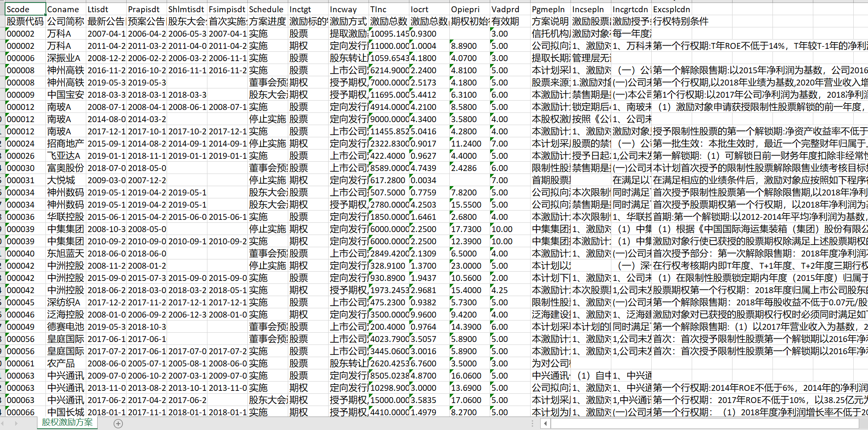This screenshot has width=868, height=430.
Task: Click stock code cell 000024
Action: point(25,144)
